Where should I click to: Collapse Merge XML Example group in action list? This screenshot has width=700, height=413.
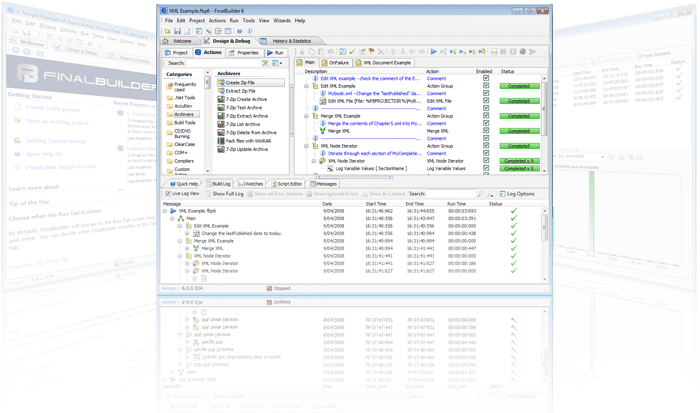tap(307, 116)
